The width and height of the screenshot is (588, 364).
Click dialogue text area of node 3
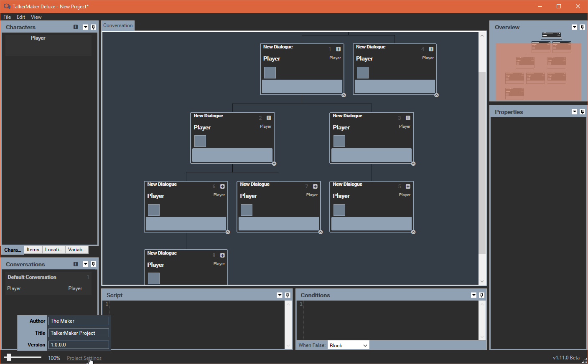372,155
